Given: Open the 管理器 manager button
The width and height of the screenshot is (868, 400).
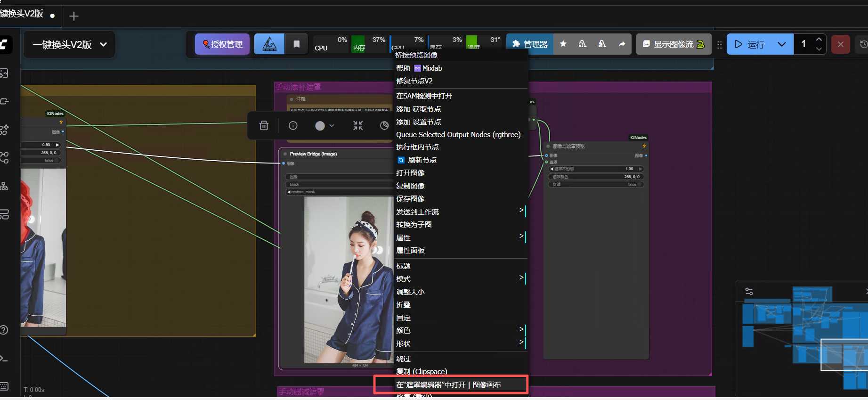Looking at the screenshot, I should point(530,44).
